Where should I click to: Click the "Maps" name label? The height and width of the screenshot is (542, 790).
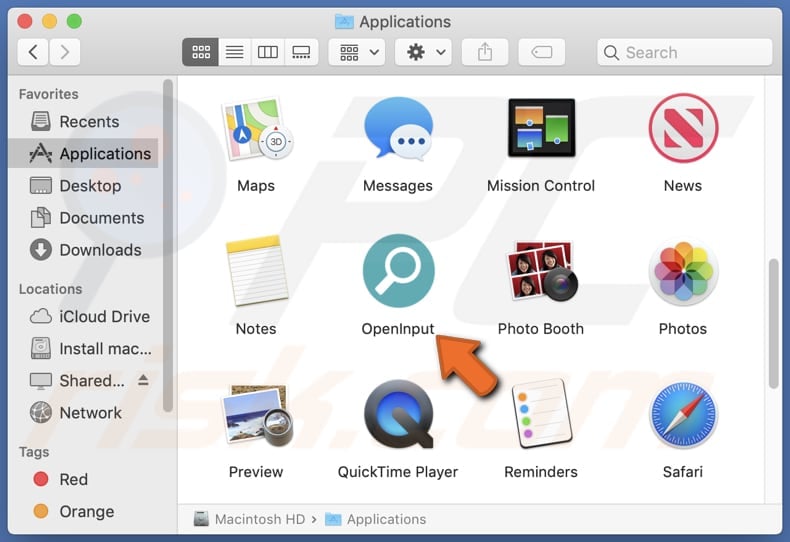click(256, 186)
